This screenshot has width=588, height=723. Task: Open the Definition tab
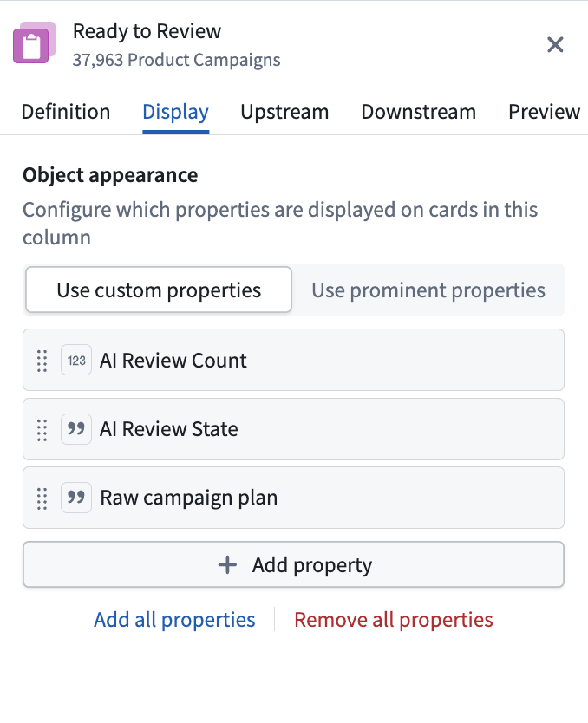pyautogui.click(x=66, y=112)
